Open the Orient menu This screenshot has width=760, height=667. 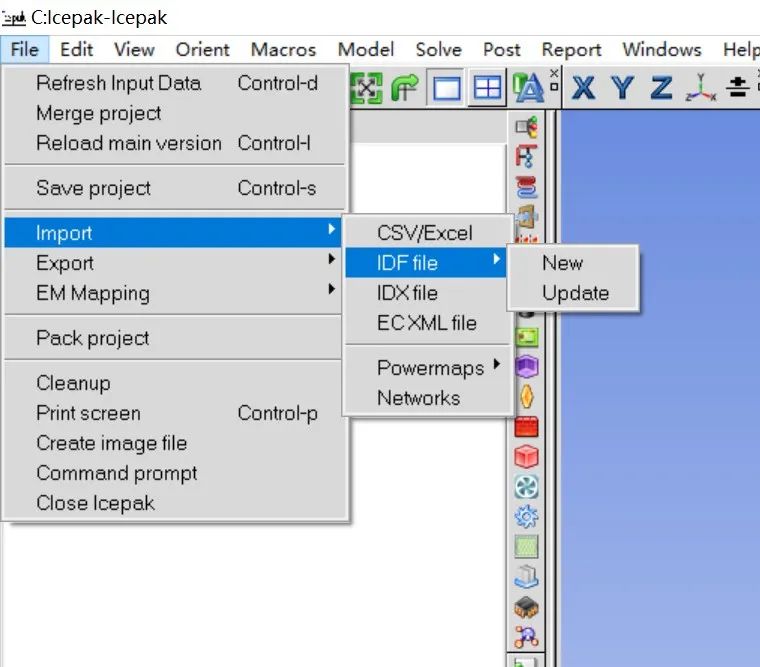click(x=202, y=49)
